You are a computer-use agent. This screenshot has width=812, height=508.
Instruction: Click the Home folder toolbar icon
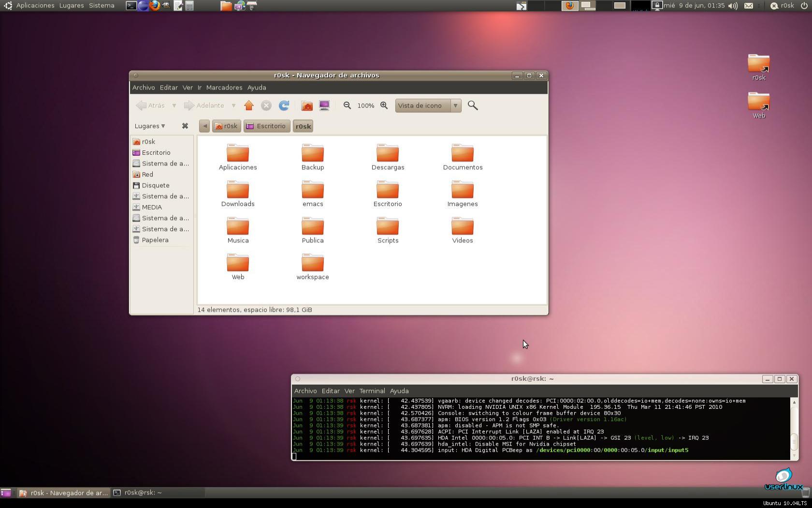pos(307,105)
